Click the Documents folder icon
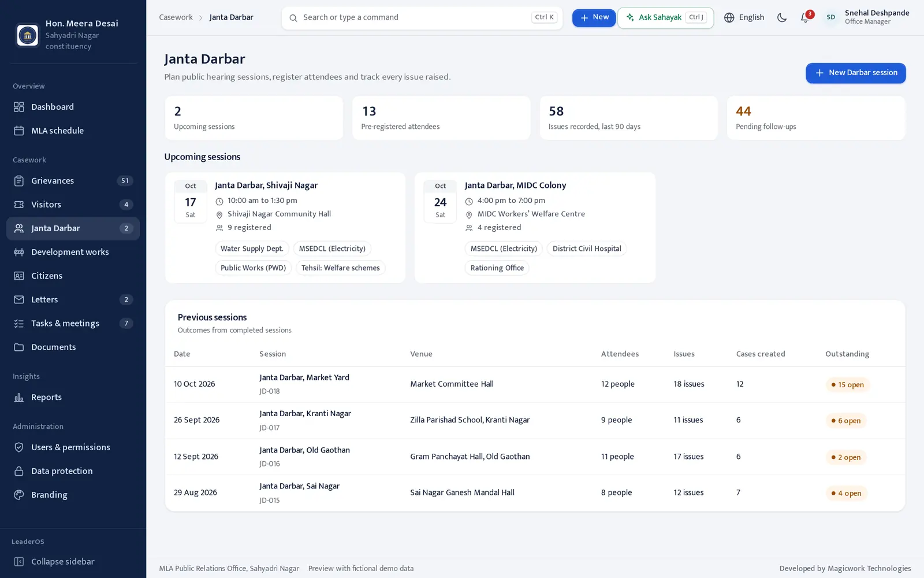 coord(19,347)
